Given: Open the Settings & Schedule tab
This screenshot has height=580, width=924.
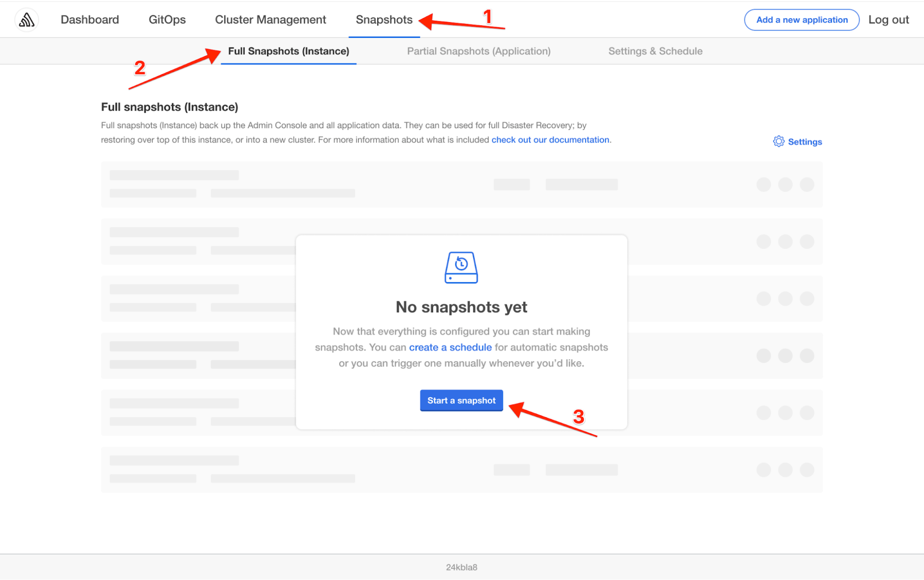Looking at the screenshot, I should pos(655,51).
